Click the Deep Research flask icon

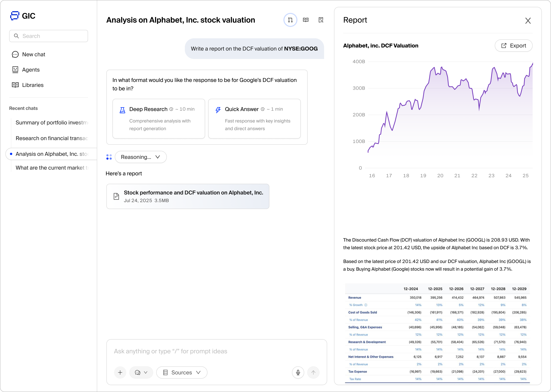123,110
